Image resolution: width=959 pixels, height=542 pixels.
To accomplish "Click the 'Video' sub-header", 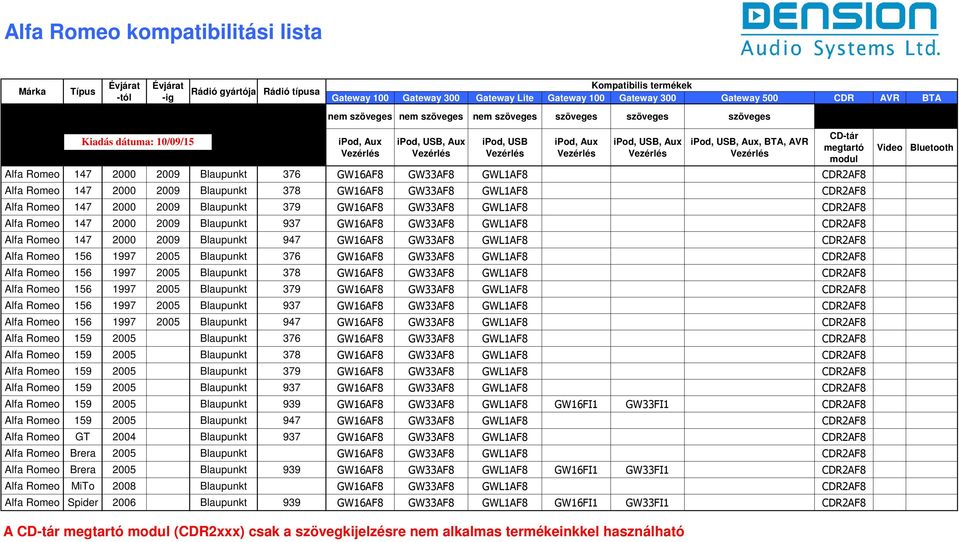I will coord(889,147).
